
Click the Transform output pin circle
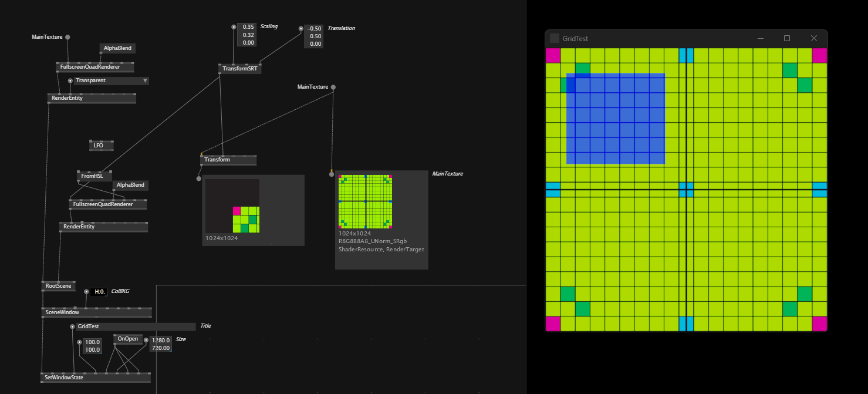[x=199, y=179]
